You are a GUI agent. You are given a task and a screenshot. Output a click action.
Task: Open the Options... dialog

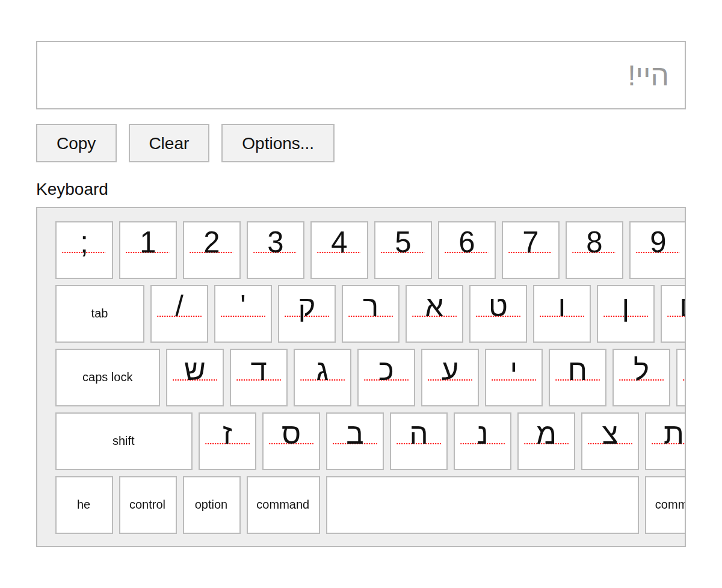[278, 143]
